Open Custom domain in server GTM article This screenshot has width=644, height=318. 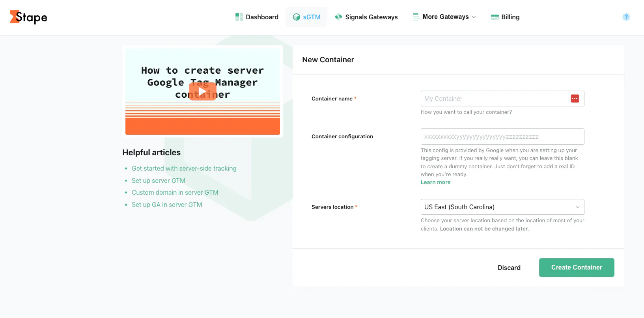(175, 192)
